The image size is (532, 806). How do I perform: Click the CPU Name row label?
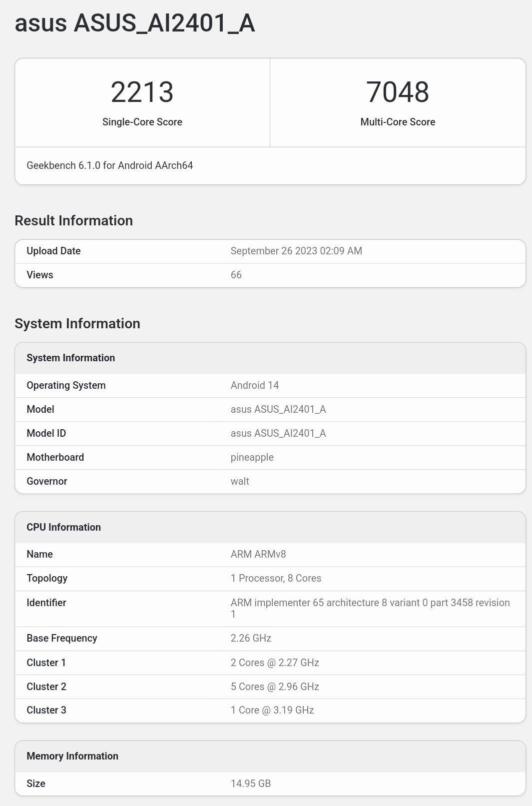[x=40, y=554]
